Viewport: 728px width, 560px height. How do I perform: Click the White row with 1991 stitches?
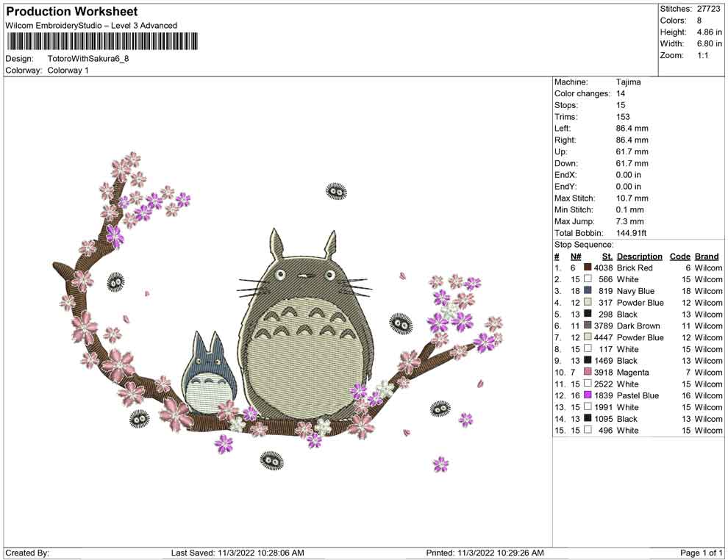point(638,407)
